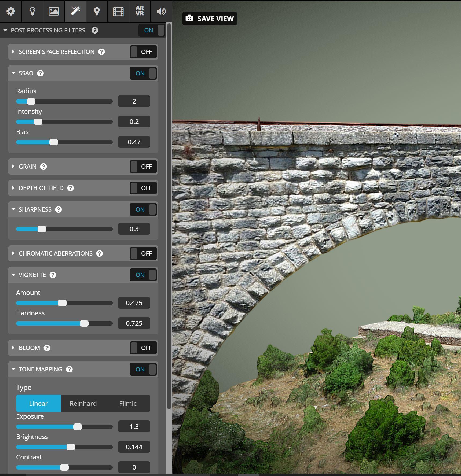Open the annotations pin tab
This screenshot has height=476, width=461.
click(97, 11)
